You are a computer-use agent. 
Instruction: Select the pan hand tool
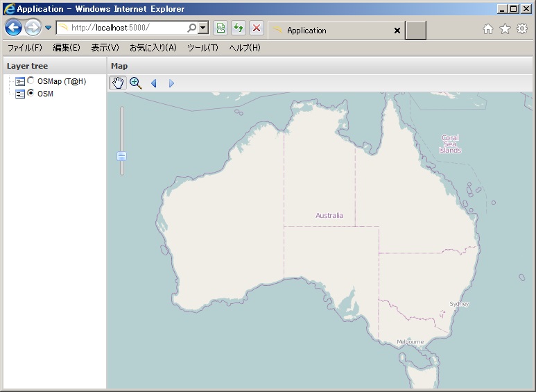(118, 83)
